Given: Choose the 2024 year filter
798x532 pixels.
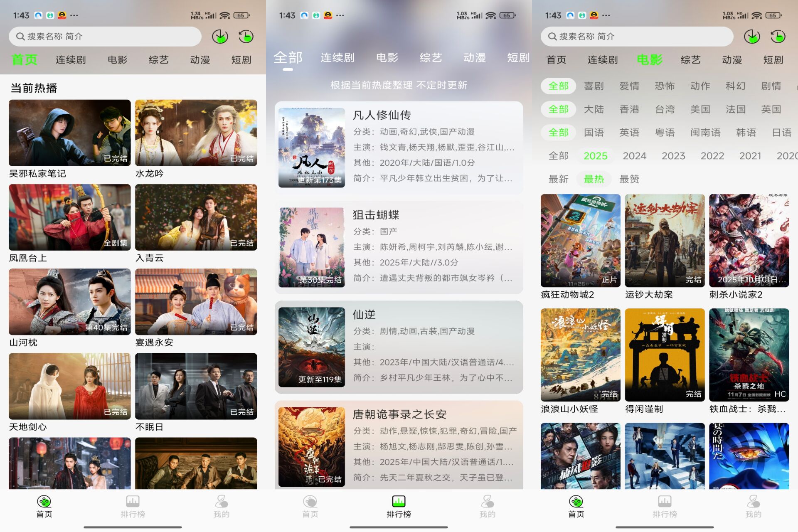Looking at the screenshot, I should tap(634, 156).
